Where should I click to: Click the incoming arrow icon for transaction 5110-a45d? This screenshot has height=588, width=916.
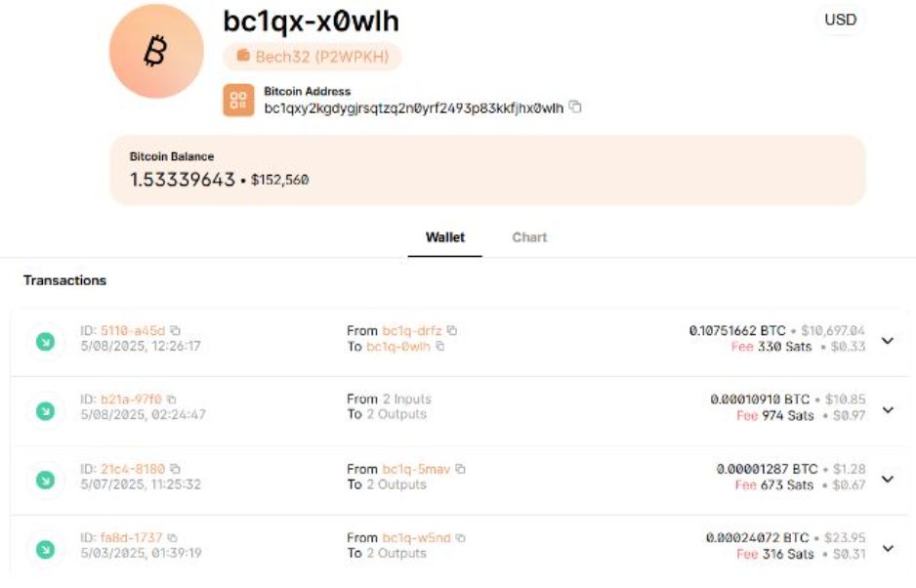[45, 342]
